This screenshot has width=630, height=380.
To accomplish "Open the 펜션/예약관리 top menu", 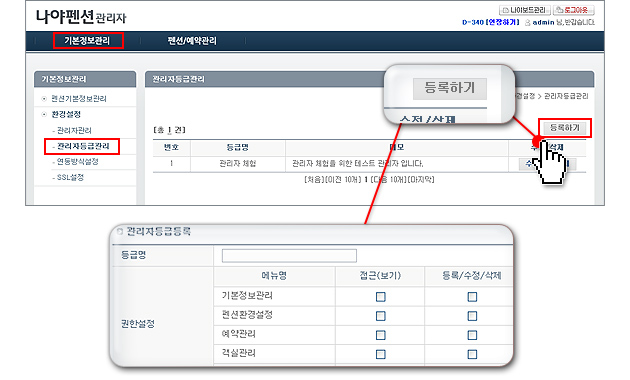I will tap(192, 41).
